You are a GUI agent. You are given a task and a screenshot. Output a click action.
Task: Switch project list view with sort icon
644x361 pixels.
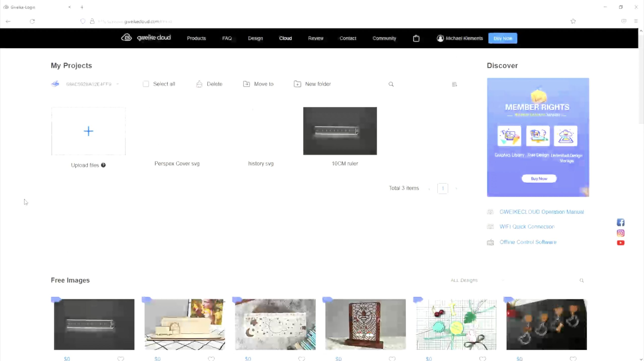pos(454,84)
